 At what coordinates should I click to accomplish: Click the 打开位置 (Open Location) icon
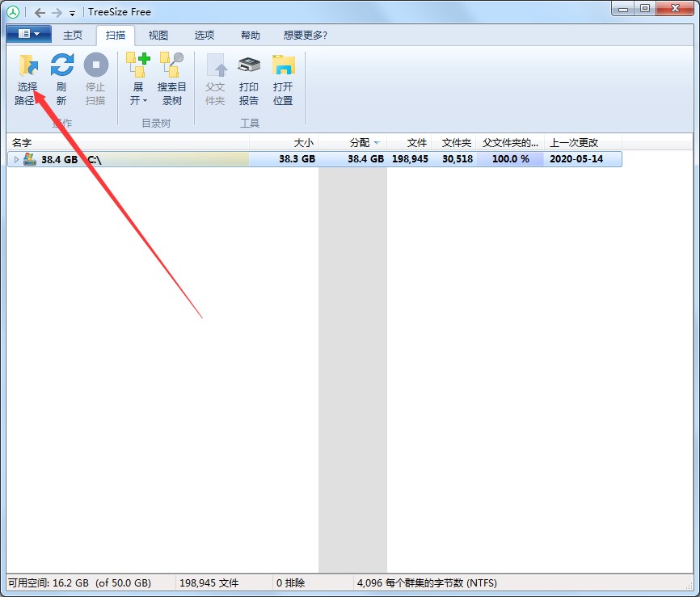click(283, 78)
